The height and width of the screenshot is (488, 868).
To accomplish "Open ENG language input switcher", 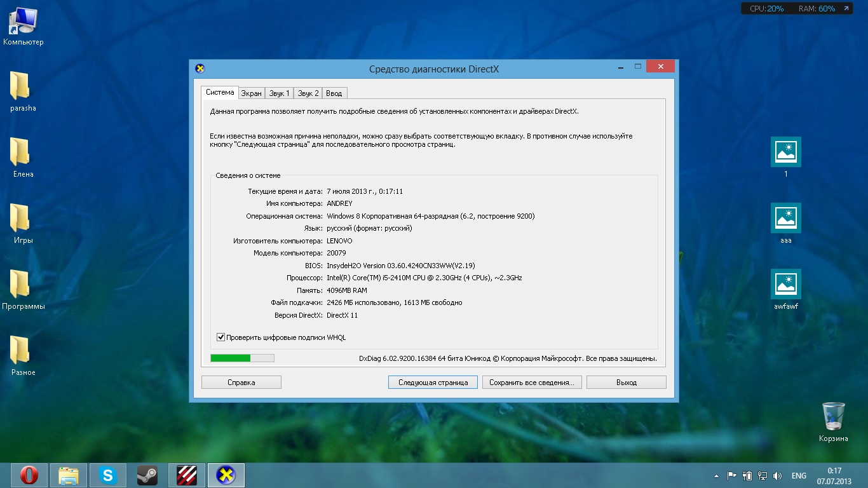I will [x=799, y=475].
